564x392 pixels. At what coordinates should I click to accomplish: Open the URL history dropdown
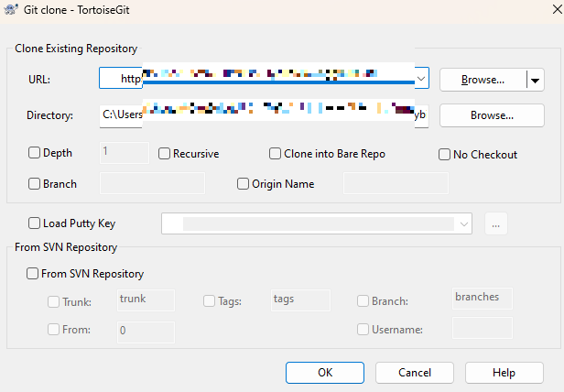(421, 78)
